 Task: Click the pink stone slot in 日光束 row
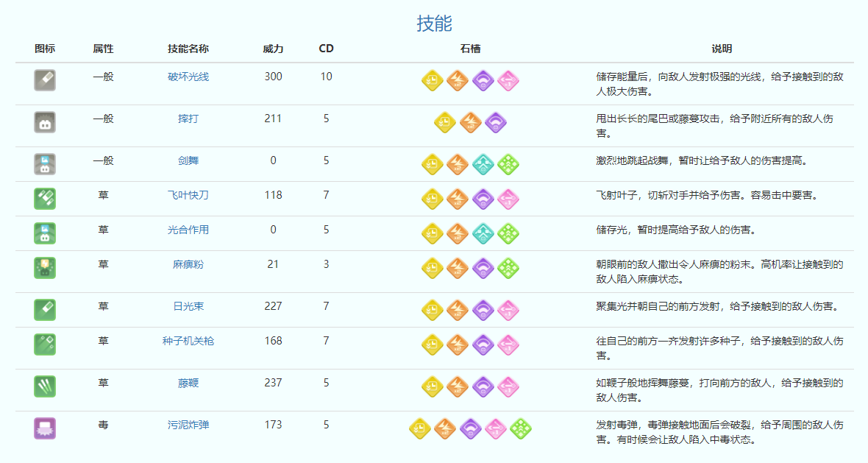click(x=508, y=310)
